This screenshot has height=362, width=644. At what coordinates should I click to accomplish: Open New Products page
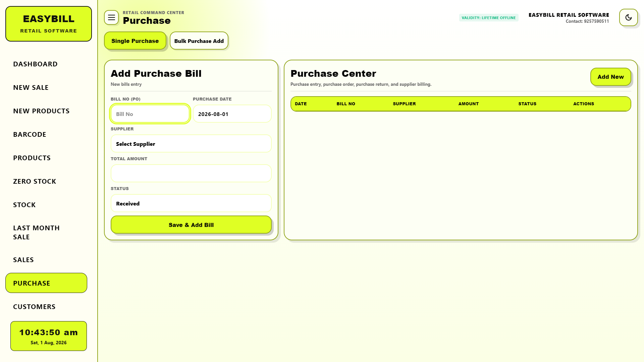click(x=46, y=111)
